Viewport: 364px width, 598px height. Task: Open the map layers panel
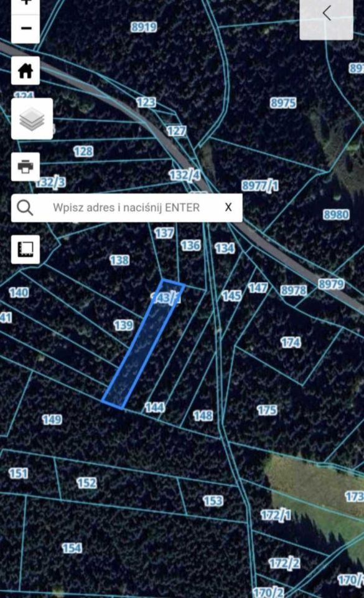(x=32, y=118)
